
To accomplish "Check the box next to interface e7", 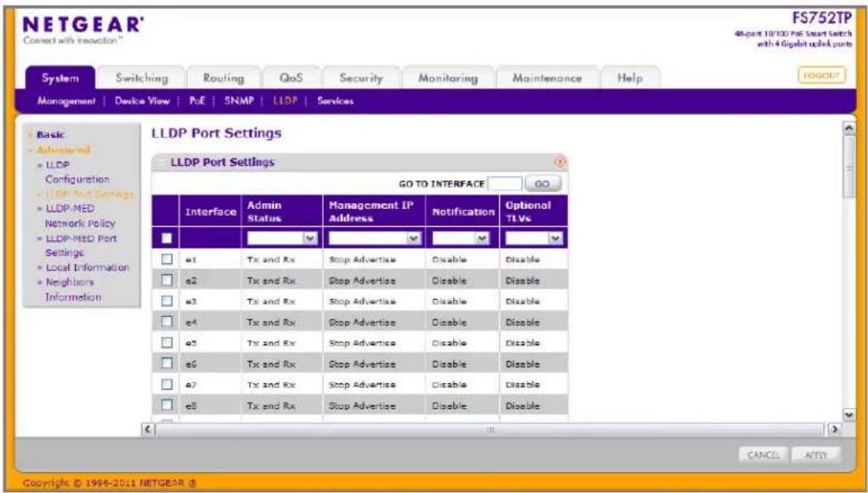I will [x=167, y=384].
